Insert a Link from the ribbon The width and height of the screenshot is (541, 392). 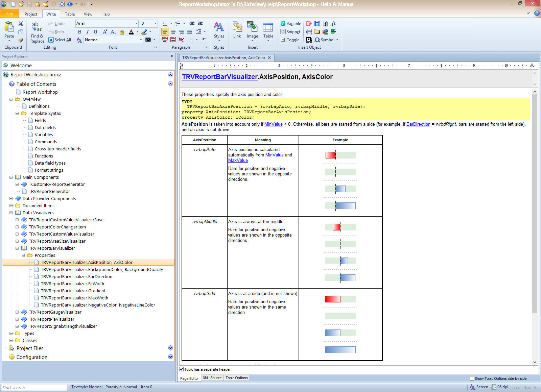(237, 30)
